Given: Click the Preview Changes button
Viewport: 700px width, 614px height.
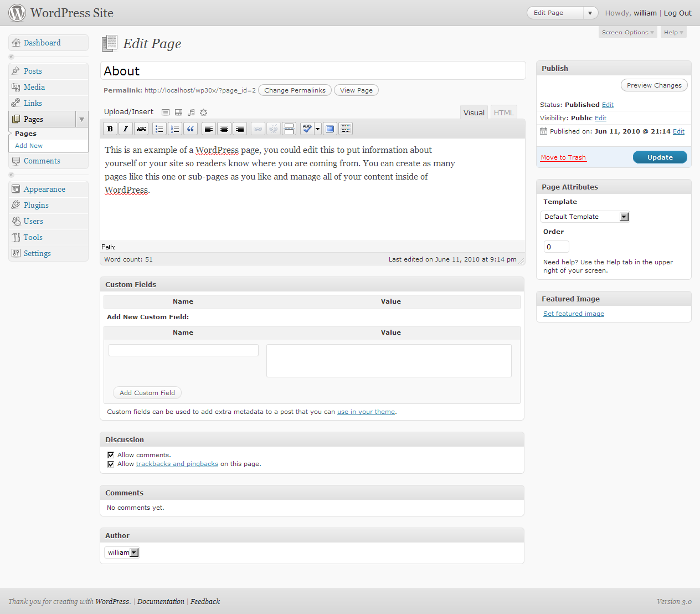Looking at the screenshot, I should [655, 85].
